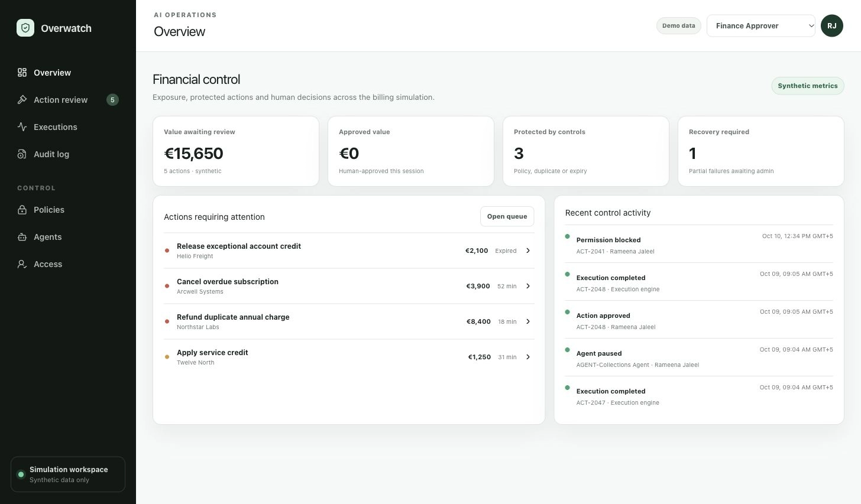Click the Open queue button
The height and width of the screenshot is (504, 861).
click(507, 216)
